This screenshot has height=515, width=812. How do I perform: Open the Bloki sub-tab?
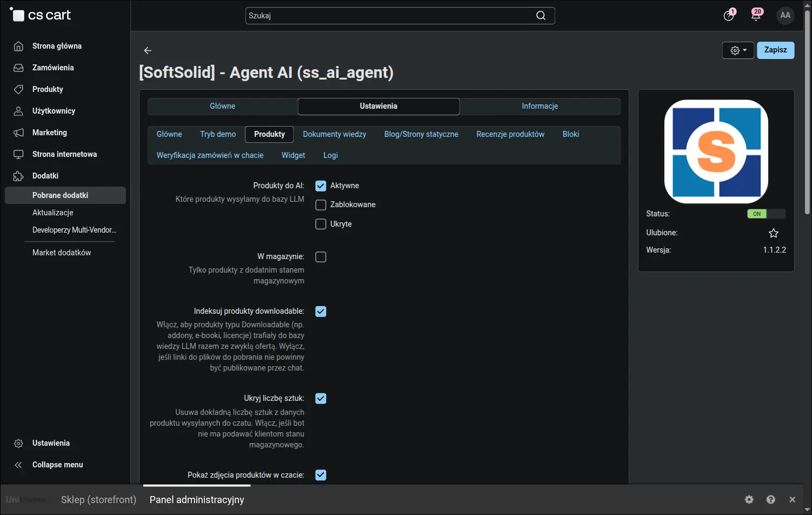click(x=571, y=134)
